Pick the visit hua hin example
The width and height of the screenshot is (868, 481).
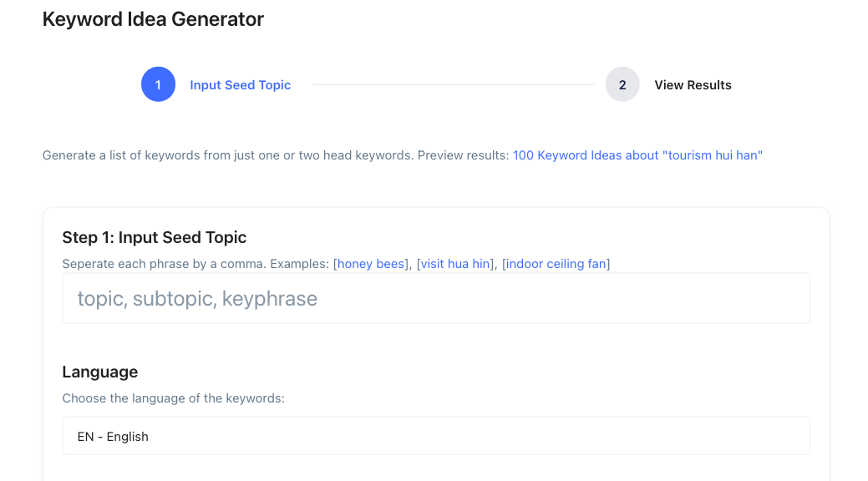coord(455,264)
